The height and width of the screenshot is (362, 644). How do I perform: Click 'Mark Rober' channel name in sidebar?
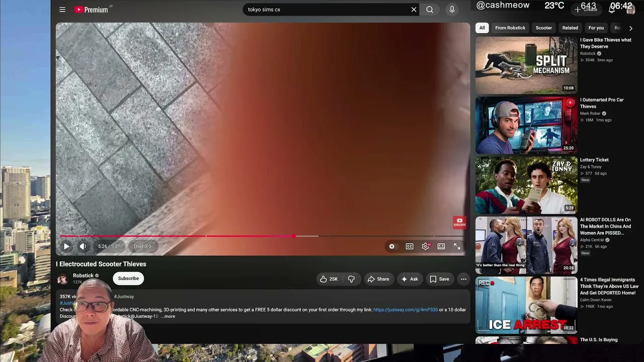tap(590, 114)
